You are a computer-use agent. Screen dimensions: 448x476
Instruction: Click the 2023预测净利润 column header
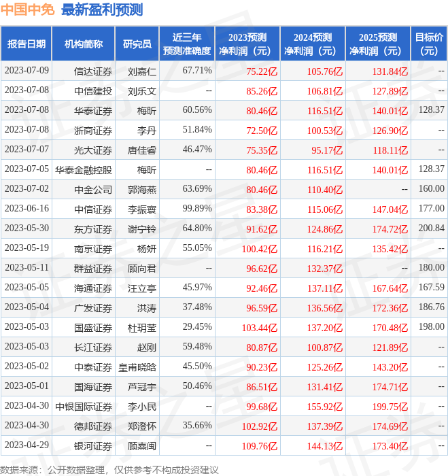click(x=247, y=44)
